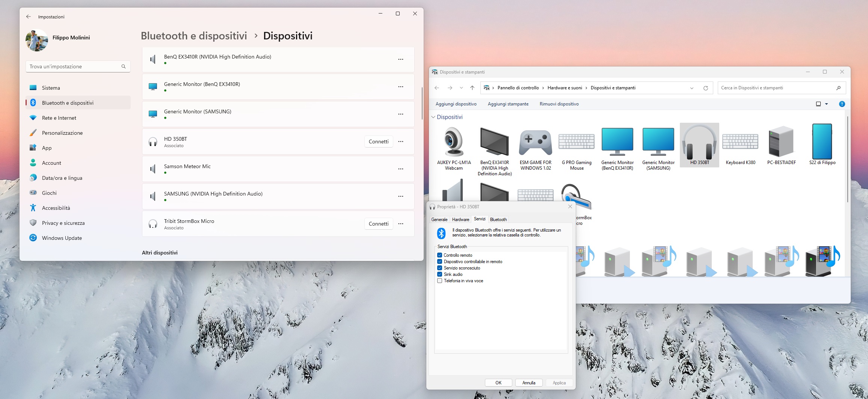The width and height of the screenshot is (868, 399).
Task: Uncheck the Sink audio service
Action: pos(439,274)
